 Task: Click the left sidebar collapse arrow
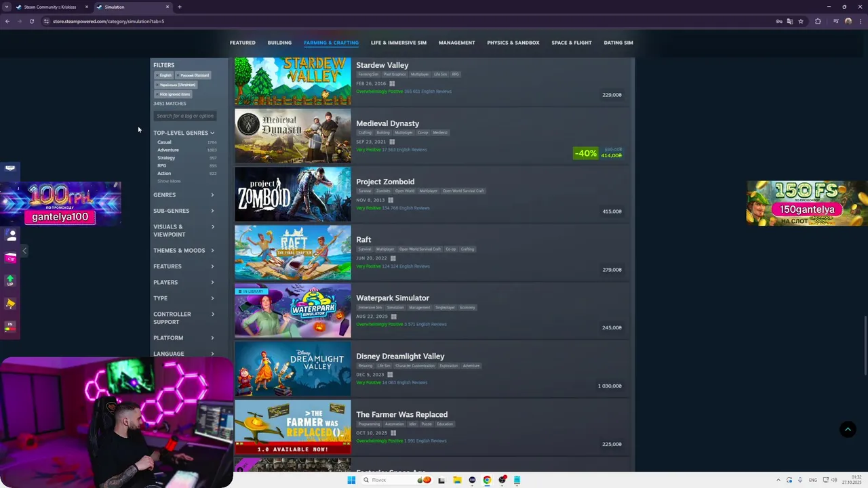coord(24,251)
